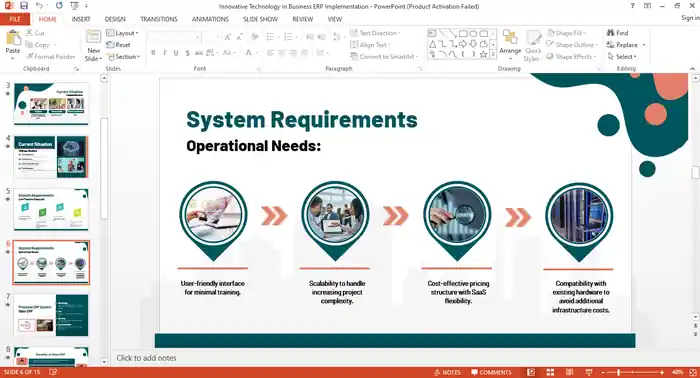Viewport: 700px width, 378px height.
Task: Open the font name combo box
Action: 175,37
